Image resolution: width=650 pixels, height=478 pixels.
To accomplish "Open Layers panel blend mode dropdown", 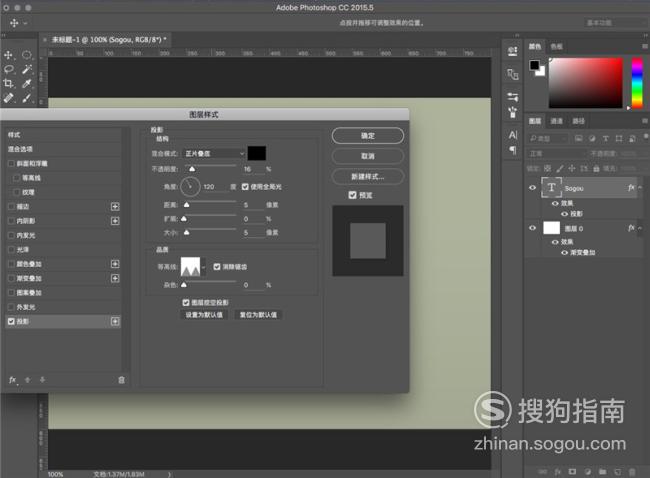I will (557, 153).
